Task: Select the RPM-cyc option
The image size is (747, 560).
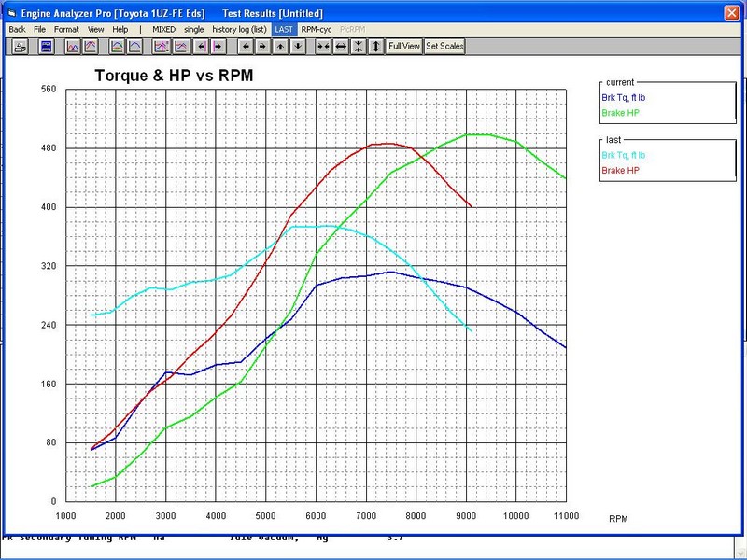Action: [x=317, y=30]
